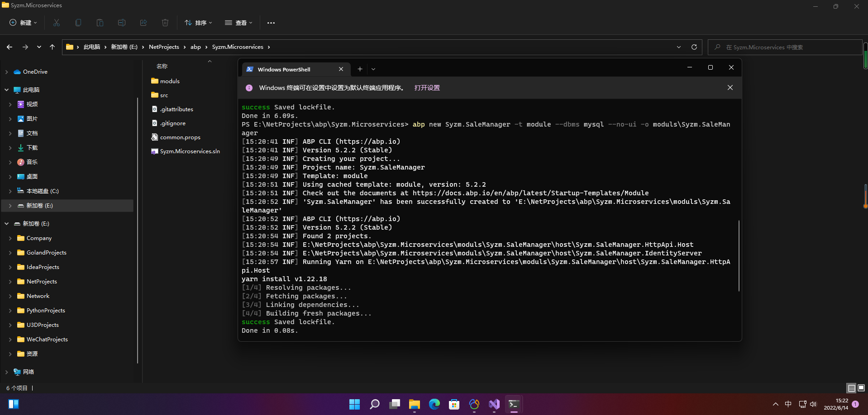This screenshot has height=415, width=868.
Task: Open recent locations dropdown arrow
Action: click(x=39, y=47)
